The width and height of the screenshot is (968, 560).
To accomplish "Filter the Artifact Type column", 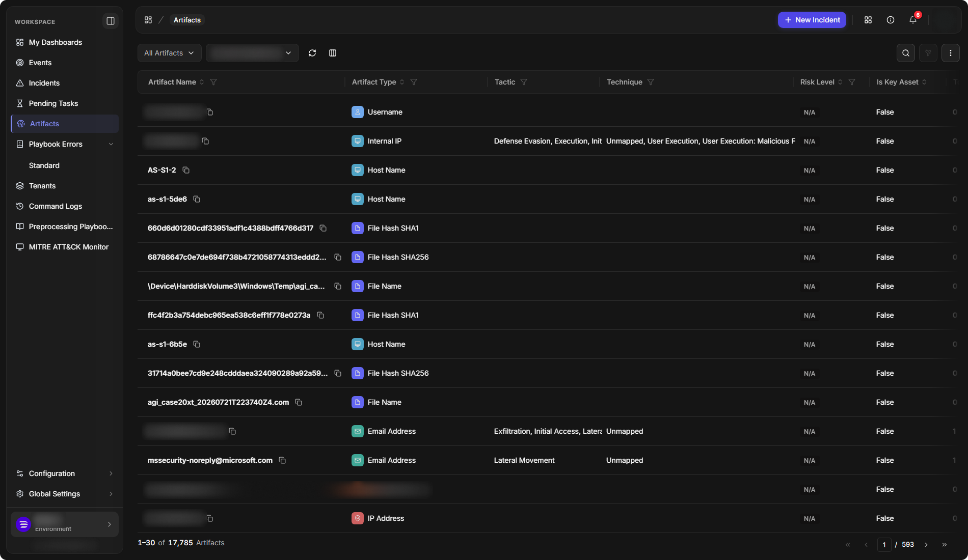I will [414, 82].
